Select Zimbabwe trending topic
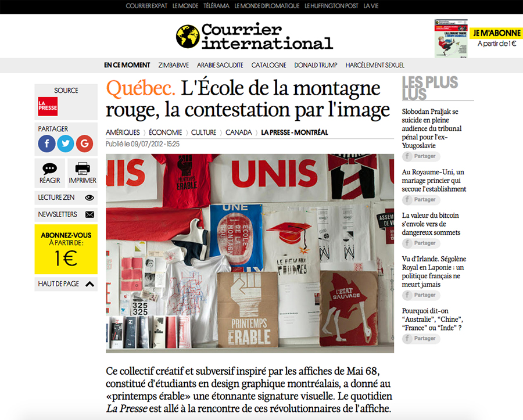 173,65
